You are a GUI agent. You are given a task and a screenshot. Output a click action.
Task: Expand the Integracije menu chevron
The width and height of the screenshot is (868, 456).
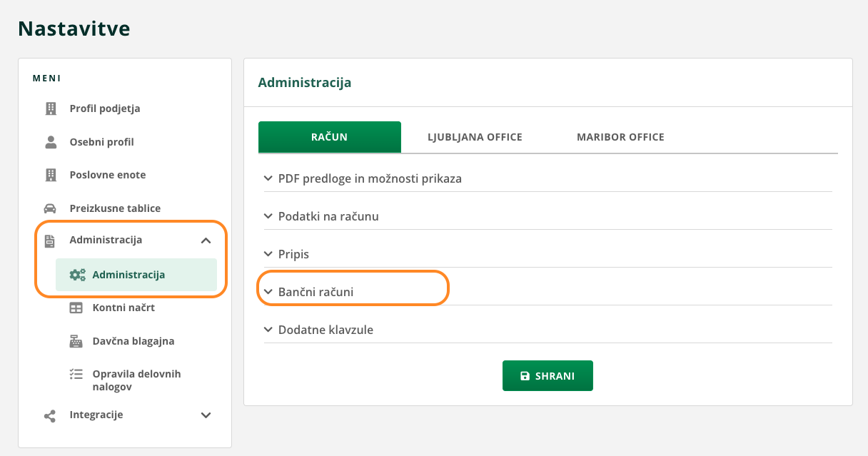(x=206, y=415)
